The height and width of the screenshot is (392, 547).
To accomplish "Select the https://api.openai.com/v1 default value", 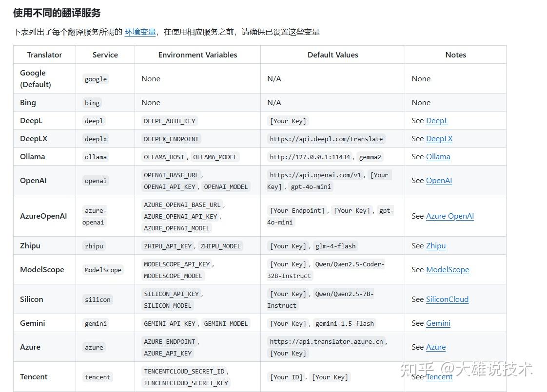I will point(315,175).
